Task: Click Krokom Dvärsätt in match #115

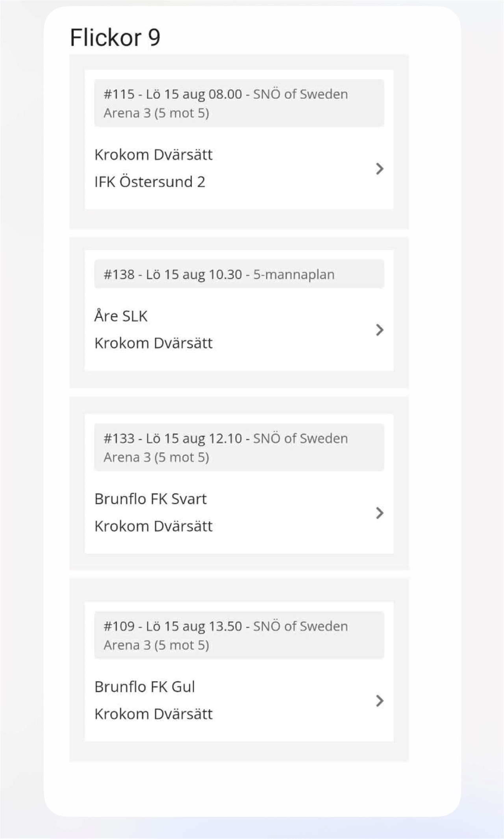Action: [154, 155]
